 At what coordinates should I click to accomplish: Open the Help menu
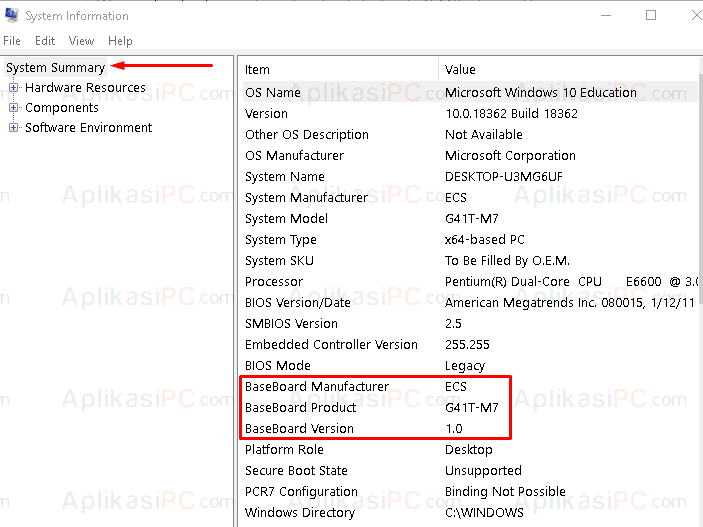tap(120, 41)
